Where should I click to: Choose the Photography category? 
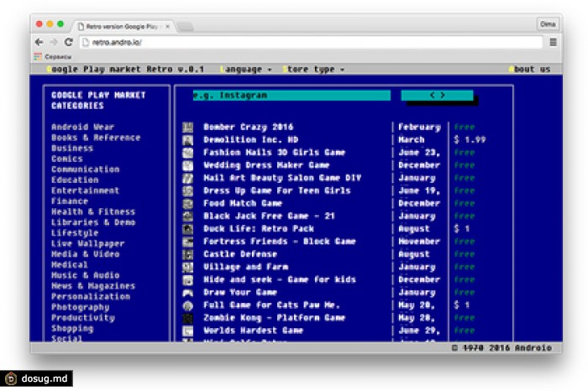(x=80, y=307)
